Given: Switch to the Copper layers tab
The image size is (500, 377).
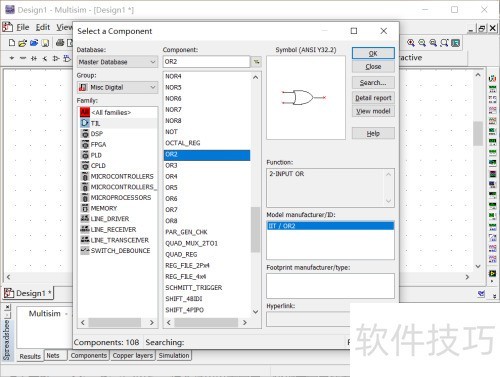Looking at the screenshot, I should coord(133,355).
